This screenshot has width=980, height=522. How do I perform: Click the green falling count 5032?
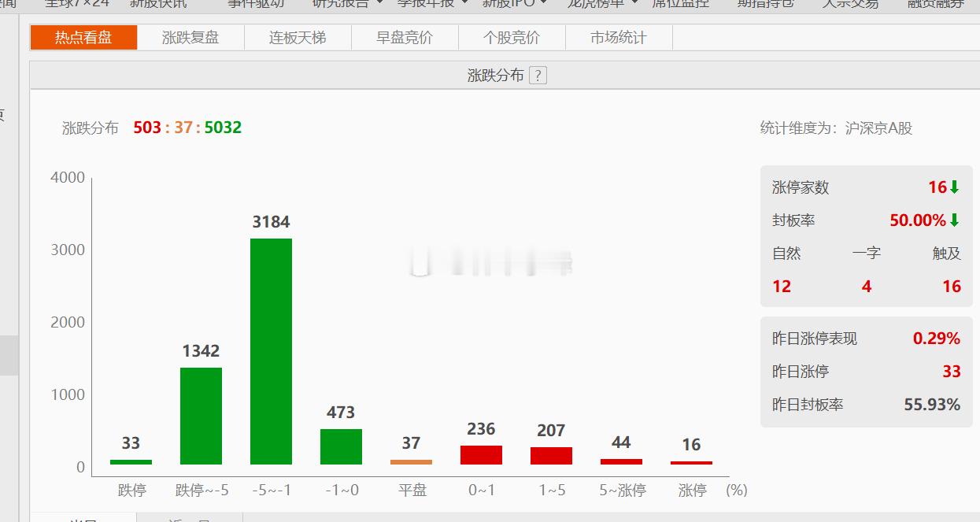(223, 128)
